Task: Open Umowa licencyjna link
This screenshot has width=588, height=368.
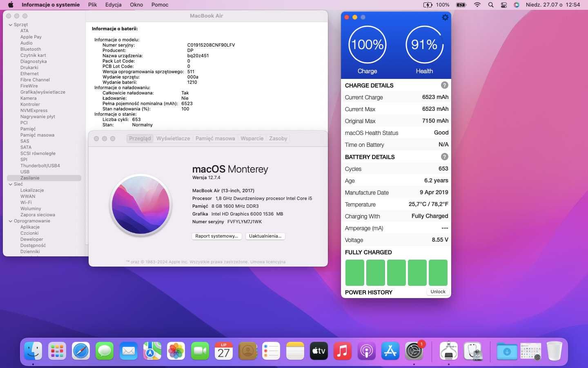Action: 268,262
